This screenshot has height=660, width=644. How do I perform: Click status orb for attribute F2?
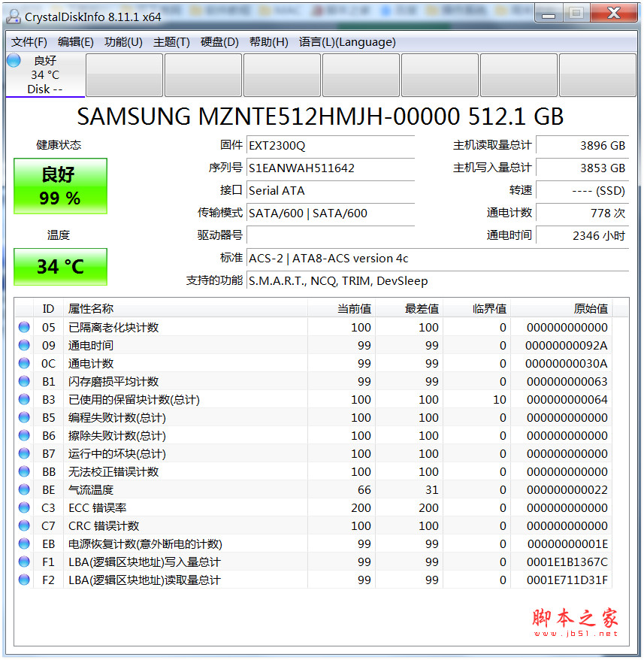(24, 580)
